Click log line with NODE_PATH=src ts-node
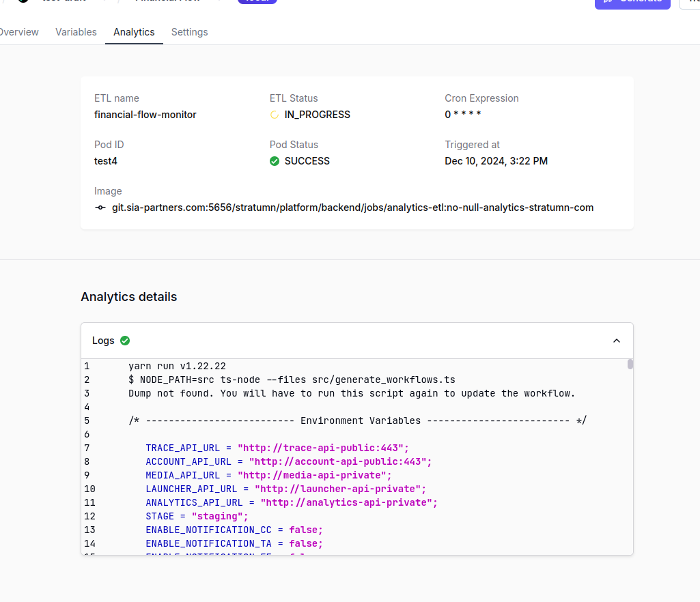The image size is (700, 602). click(292, 379)
